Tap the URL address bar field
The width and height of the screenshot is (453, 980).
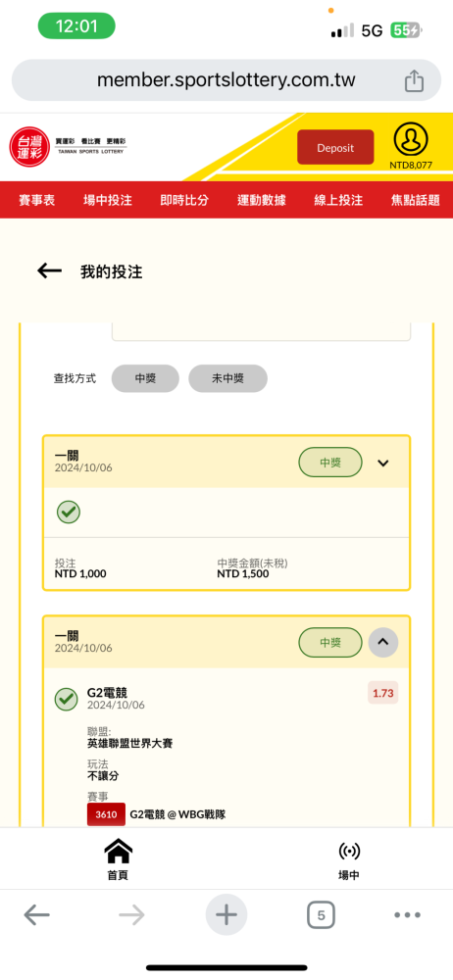(226, 80)
